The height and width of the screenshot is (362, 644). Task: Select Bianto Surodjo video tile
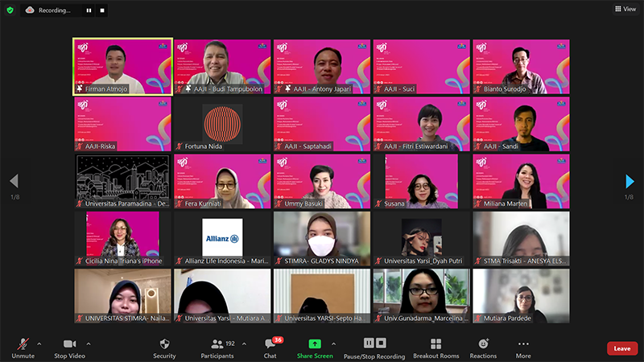[521, 67]
